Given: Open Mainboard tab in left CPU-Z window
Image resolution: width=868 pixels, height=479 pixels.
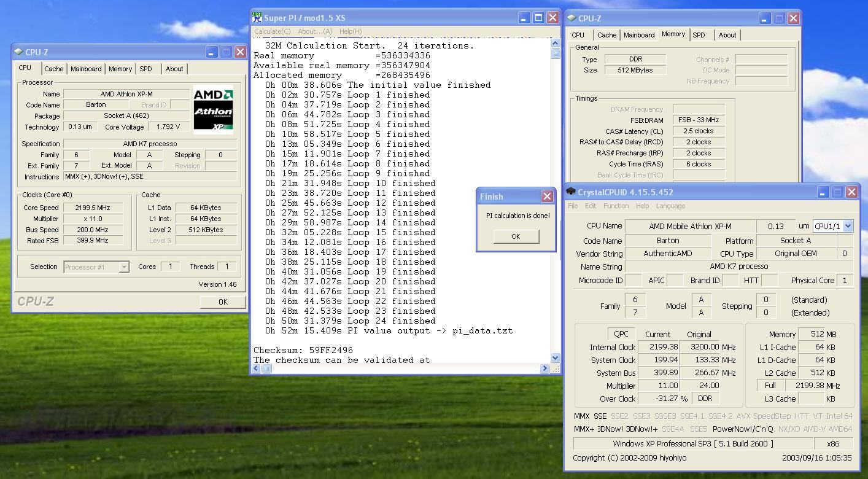Looking at the screenshot, I should click(x=86, y=69).
